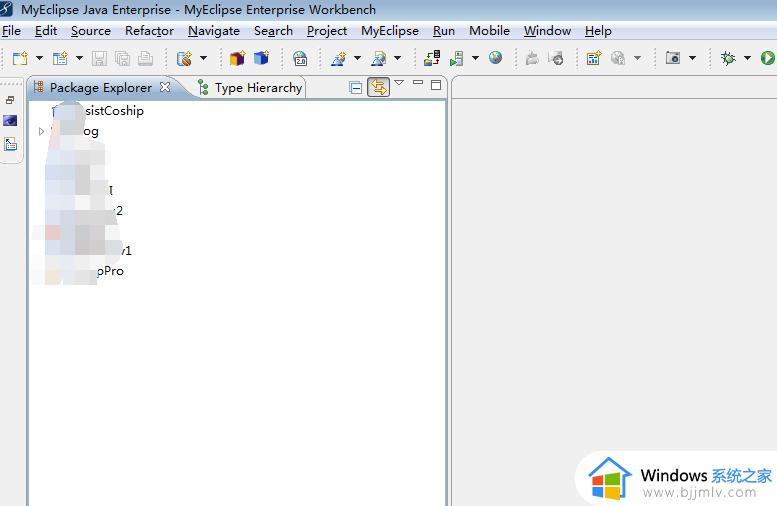
Task: Maximize the Package Explorer panel
Action: (x=436, y=85)
